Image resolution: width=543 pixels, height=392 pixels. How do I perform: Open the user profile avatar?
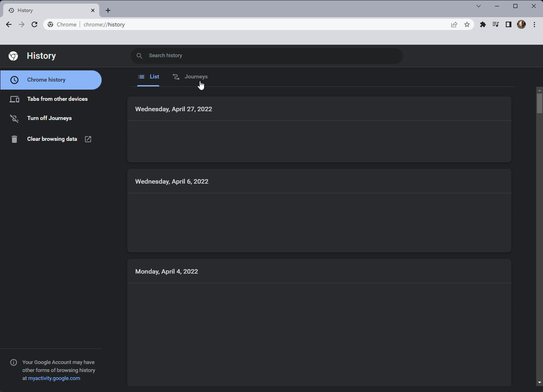[521, 24]
